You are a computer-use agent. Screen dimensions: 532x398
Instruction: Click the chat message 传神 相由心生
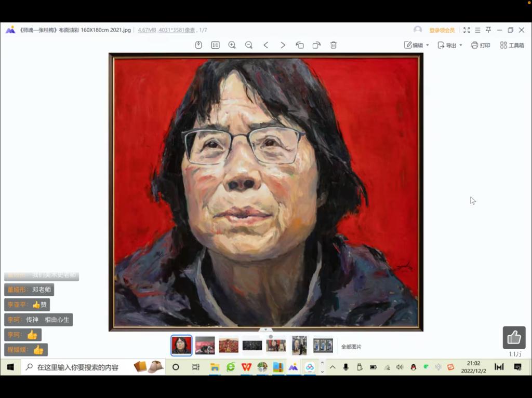click(x=38, y=320)
